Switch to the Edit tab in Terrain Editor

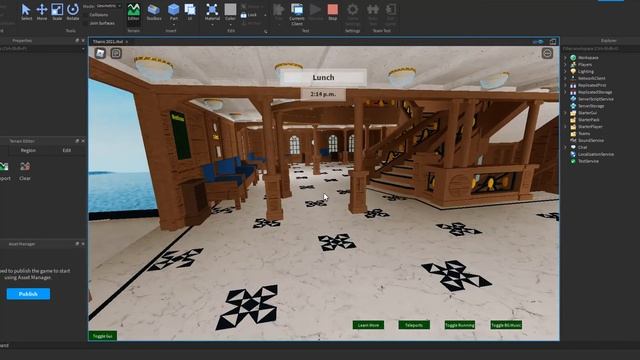67,150
